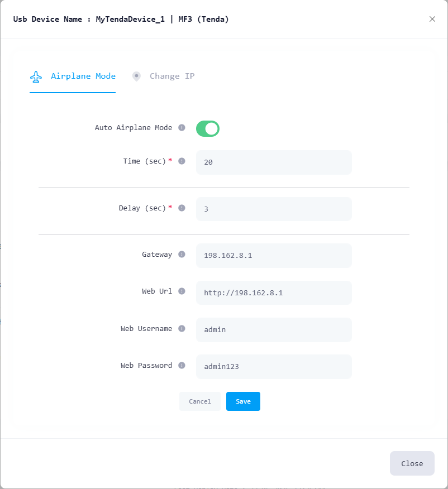448x489 pixels.
Task: Click info icon next to Time (sec)
Action: [x=182, y=161]
